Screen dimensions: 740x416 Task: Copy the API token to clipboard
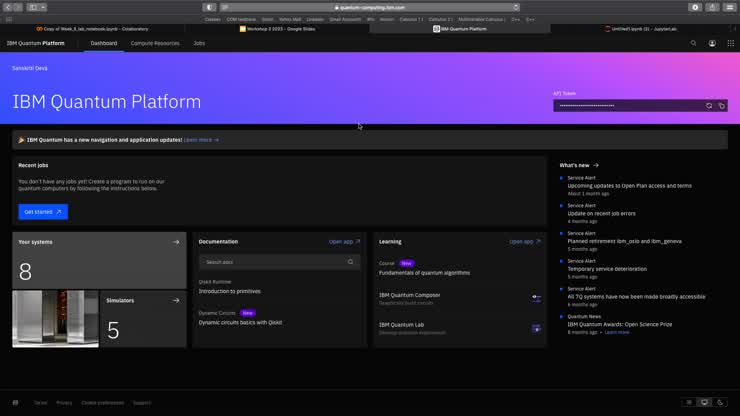(721, 105)
